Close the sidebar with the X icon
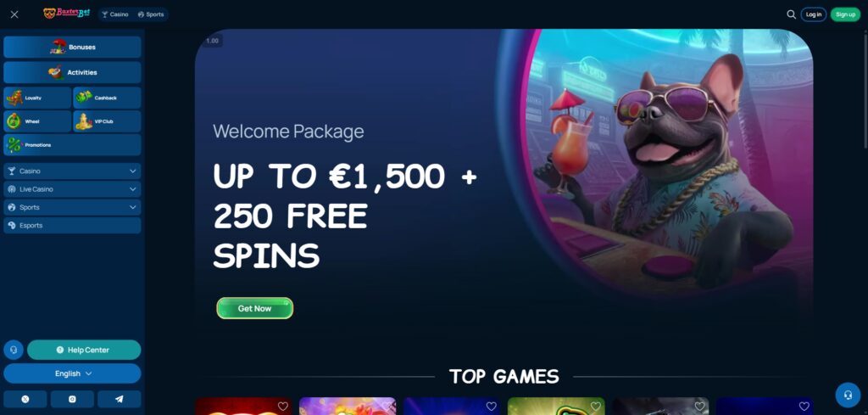The width and height of the screenshot is (868, 415). pyautogui.click(x=14, y=14)
